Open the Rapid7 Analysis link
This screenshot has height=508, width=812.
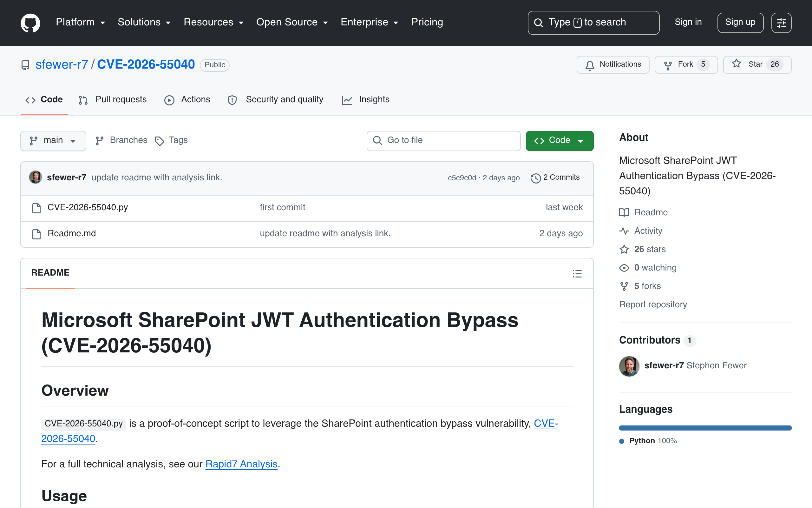[241, 464]
